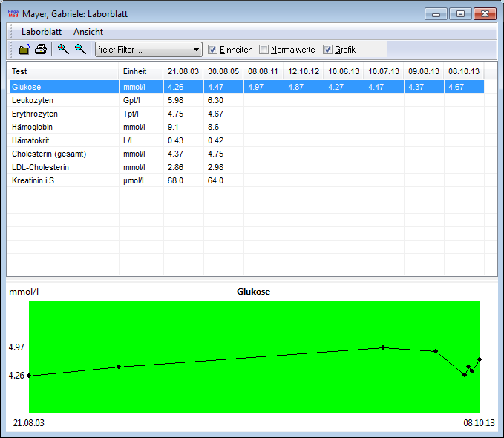The width and height of the screenshot is (504, 438).
Task: Uncheck the Einheiten checkbox
Action: coord(212,50)
